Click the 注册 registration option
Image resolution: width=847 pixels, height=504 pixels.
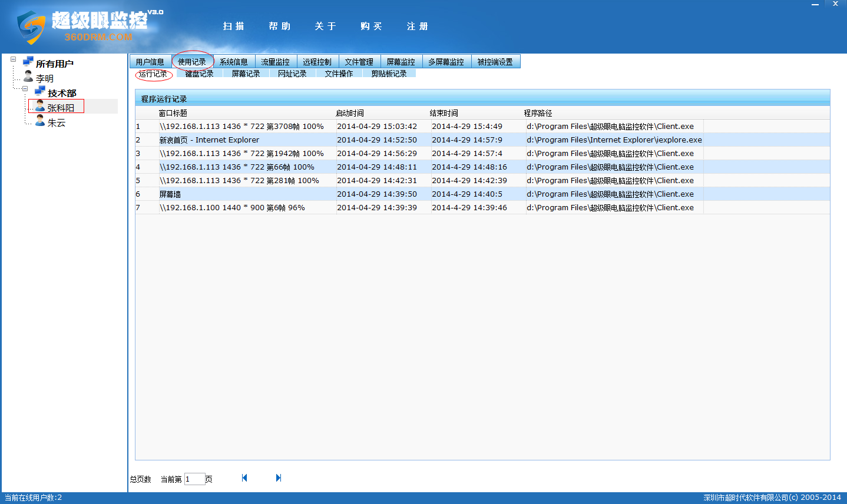[x=417, y=26]
